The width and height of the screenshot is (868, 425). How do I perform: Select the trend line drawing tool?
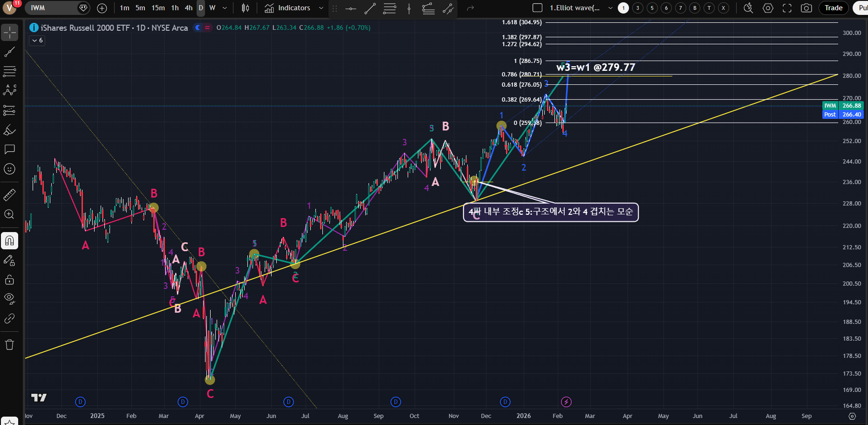(9, 52)
